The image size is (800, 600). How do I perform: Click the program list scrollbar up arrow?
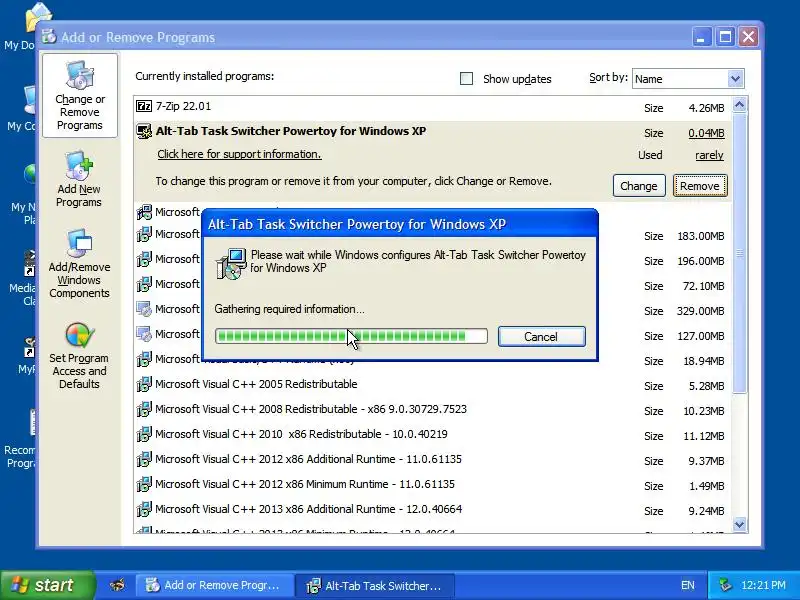[x=740, y=105]
